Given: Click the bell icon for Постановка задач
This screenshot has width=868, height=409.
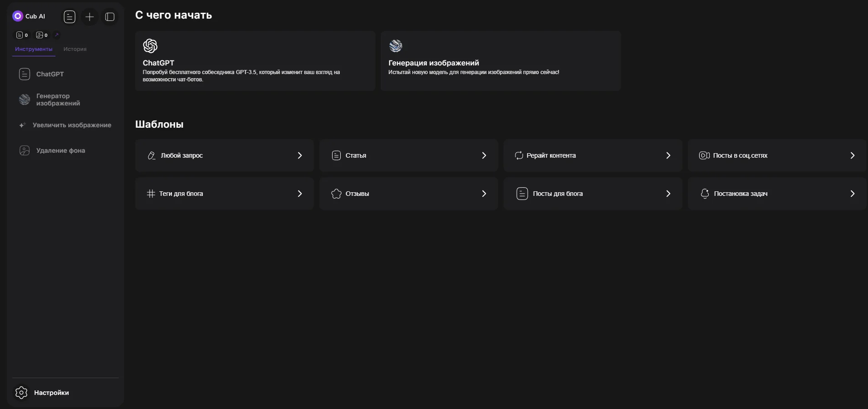Looking at the screenshot, I should point(705,194).
